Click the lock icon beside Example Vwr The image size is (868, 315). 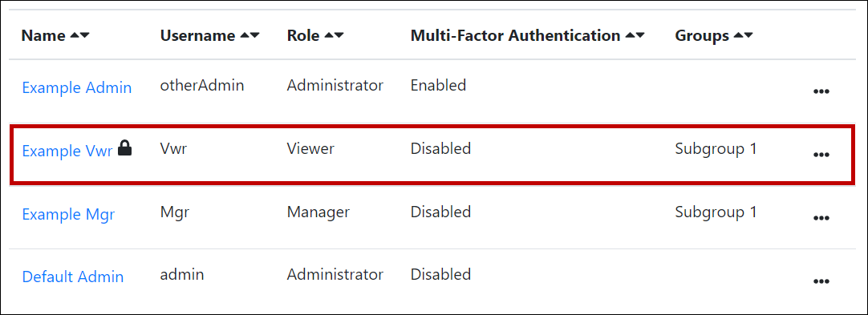125,148
